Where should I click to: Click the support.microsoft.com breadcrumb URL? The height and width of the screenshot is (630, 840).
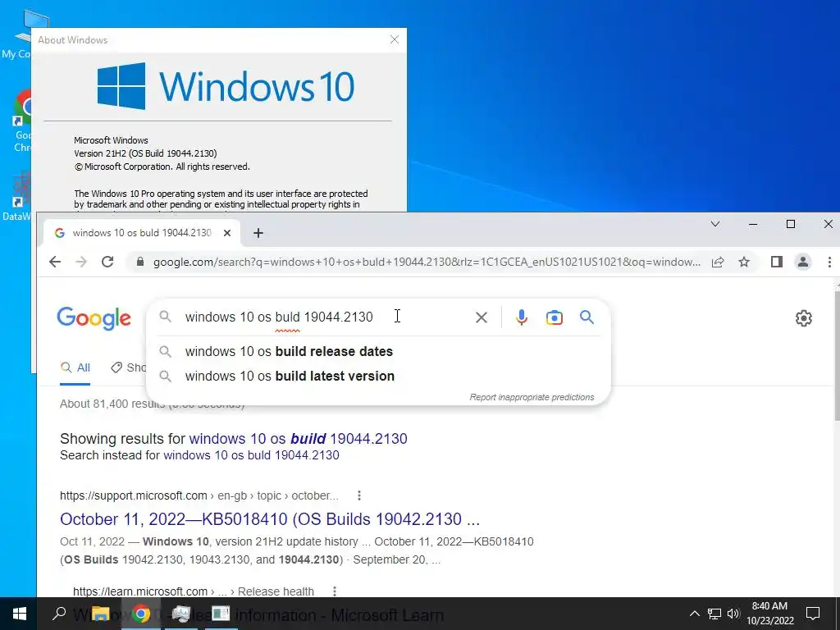click(199, 495)
